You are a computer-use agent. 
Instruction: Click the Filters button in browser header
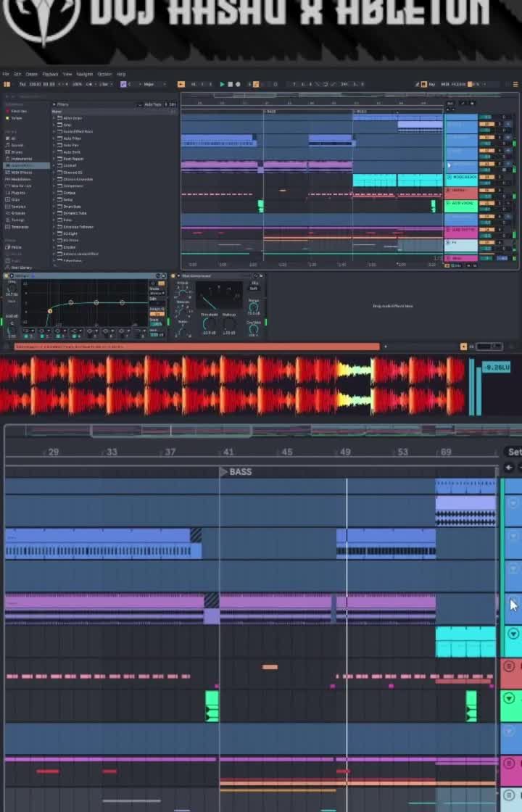tap(62, 104)
